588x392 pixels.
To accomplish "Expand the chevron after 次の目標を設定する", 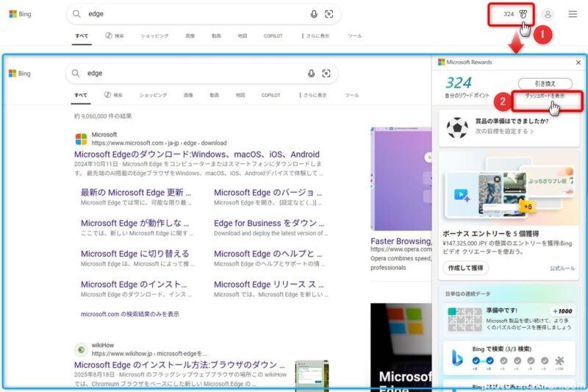I will click(531, 132).
